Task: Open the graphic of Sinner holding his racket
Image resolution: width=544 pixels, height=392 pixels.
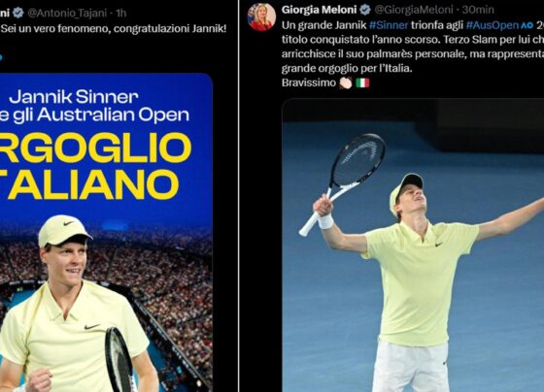Action: coord(106,233)
